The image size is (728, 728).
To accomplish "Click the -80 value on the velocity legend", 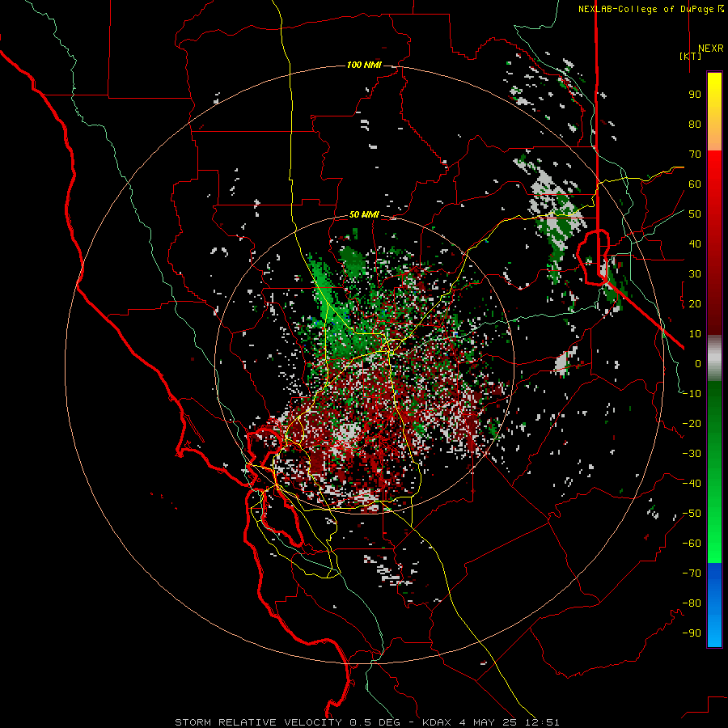I will [692, 603].
